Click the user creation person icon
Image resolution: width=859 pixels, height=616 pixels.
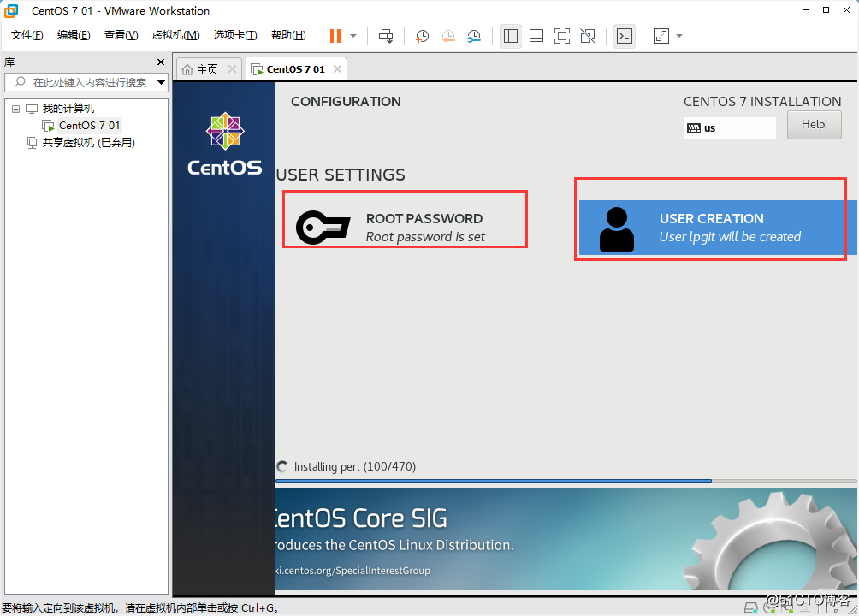click(x=617, y=229)
